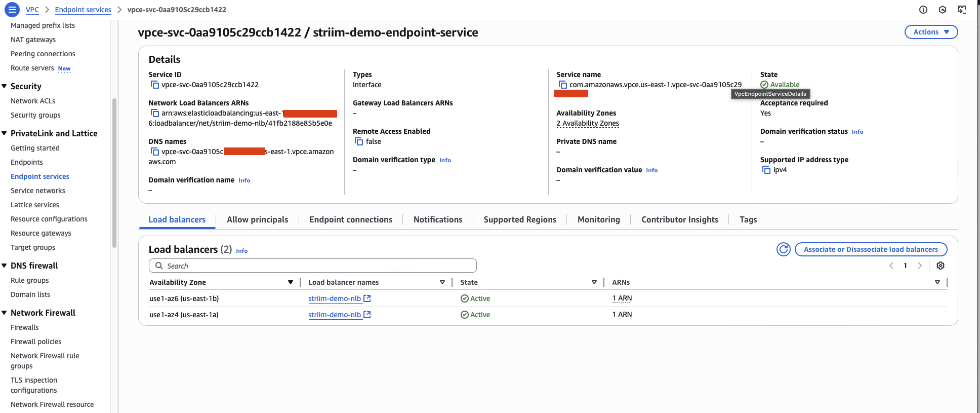Switch to the Endpoint connections tab
The height and width of the screenshot is (413, 980).
[x=350, y=220]
